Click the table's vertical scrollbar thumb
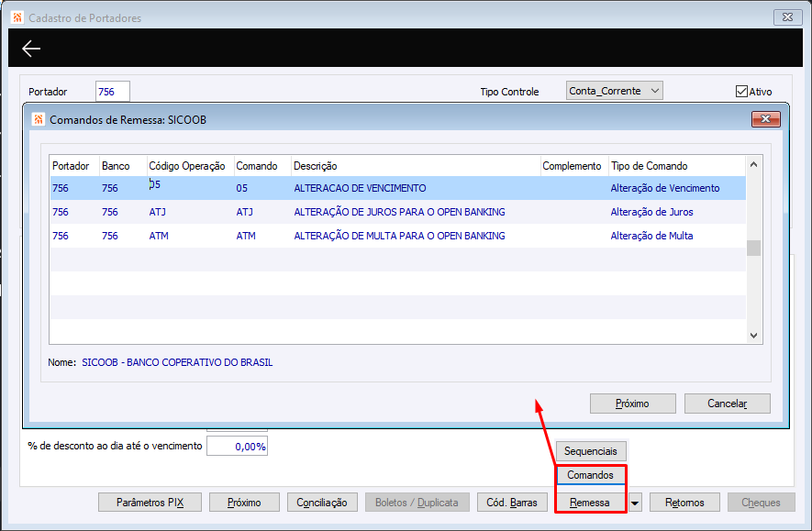 click(753, 248)
